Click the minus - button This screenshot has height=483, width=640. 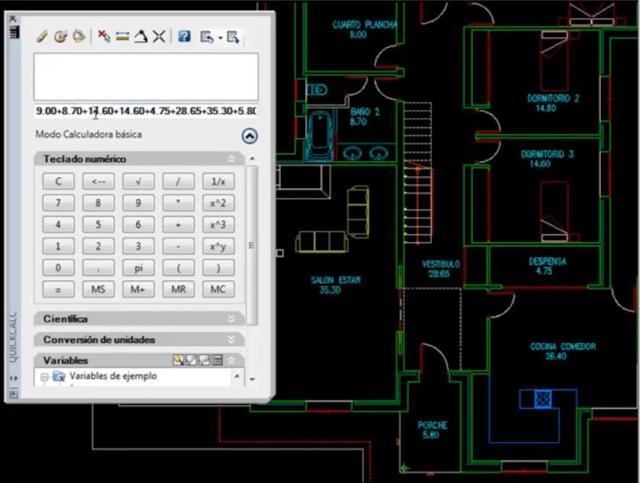pos(178,246)
